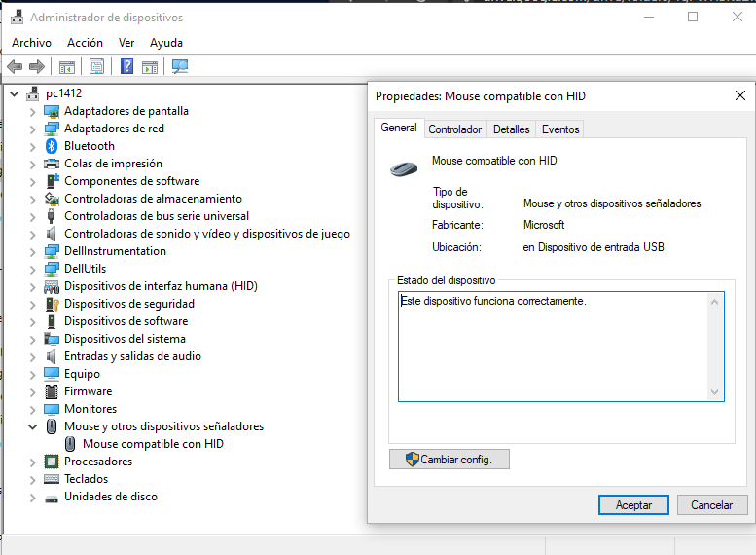756x555 pixels.
Task: Click the Back arrow toolbar icon
Action: [x=15, y=66]
